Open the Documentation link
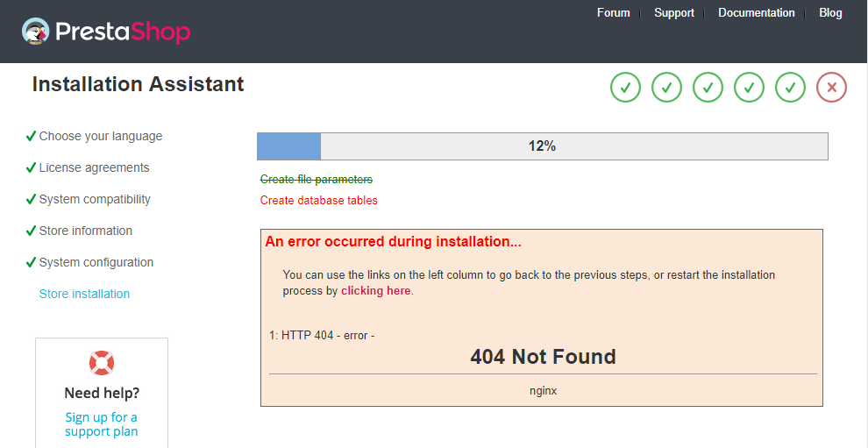The image size is (868, 448). [x=756, y=13]
